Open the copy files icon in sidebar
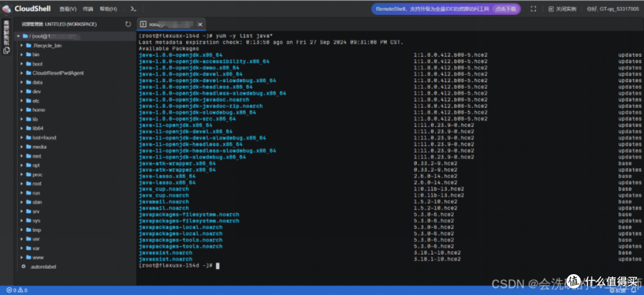The height and width of the screenshot is (295, 644). click(6, 51)
